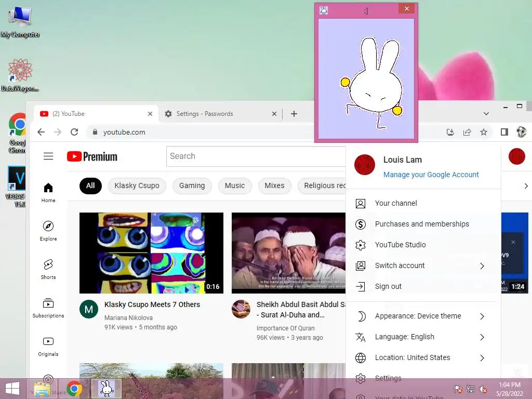Screen dimensions: 532x399
Task: Open My Computer desktop icon
Action: (x=20, y=21)
